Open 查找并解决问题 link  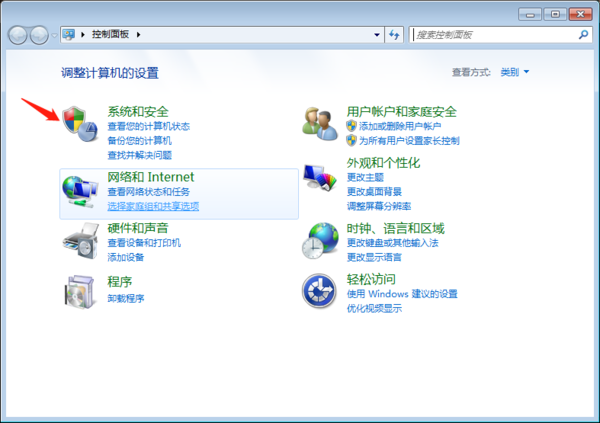tap(139, 155)
